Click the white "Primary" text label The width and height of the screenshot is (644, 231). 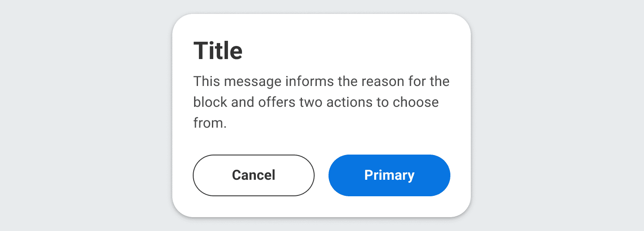(x=389, y=175)
